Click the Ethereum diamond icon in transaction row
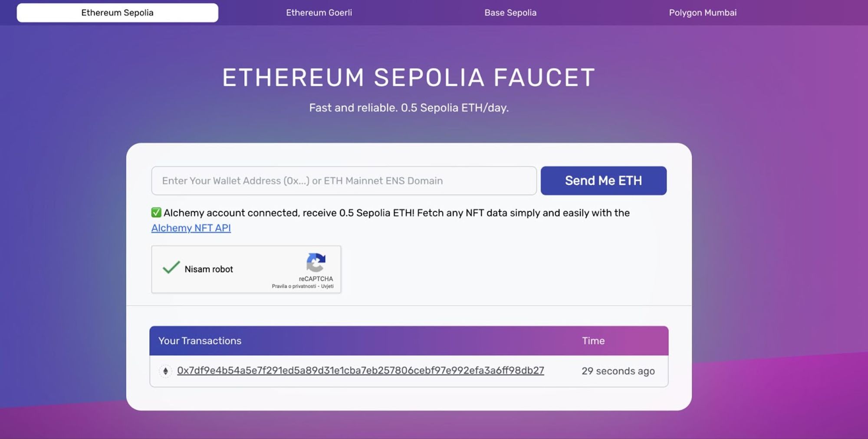Screen dimensions: 868x439 tap(165, 371)
